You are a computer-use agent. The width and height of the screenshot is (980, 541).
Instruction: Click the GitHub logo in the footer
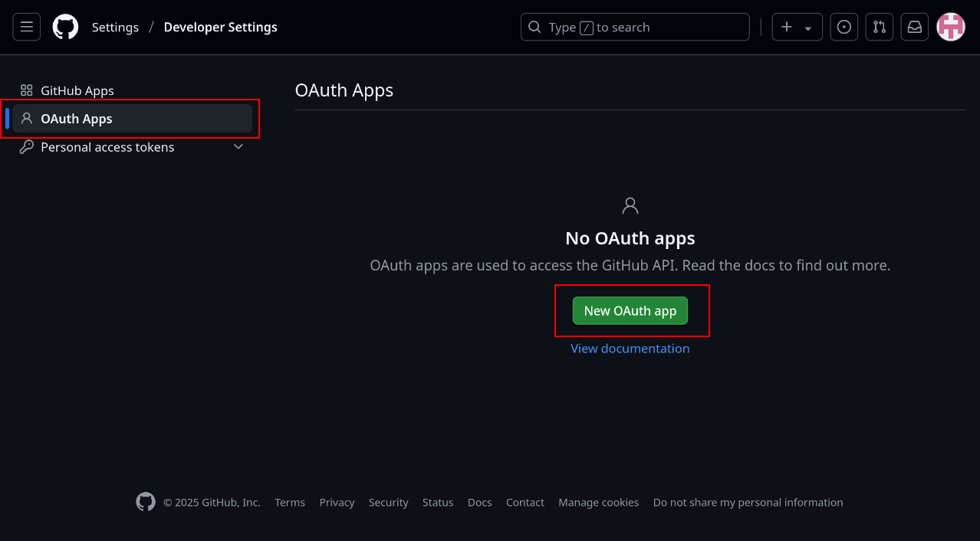(145, 502)
